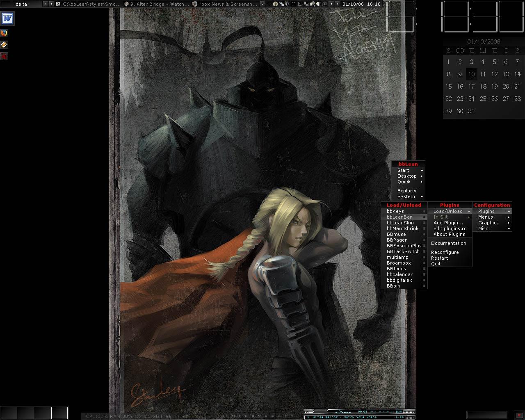The height and width of the screenshot is (420, 525).
Task: Click the red splat icon in the sidebar
Action: point(5,56)
